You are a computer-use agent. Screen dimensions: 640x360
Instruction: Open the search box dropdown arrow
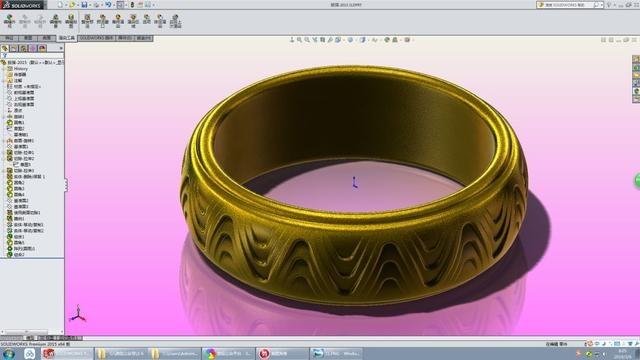click(602, 5)
